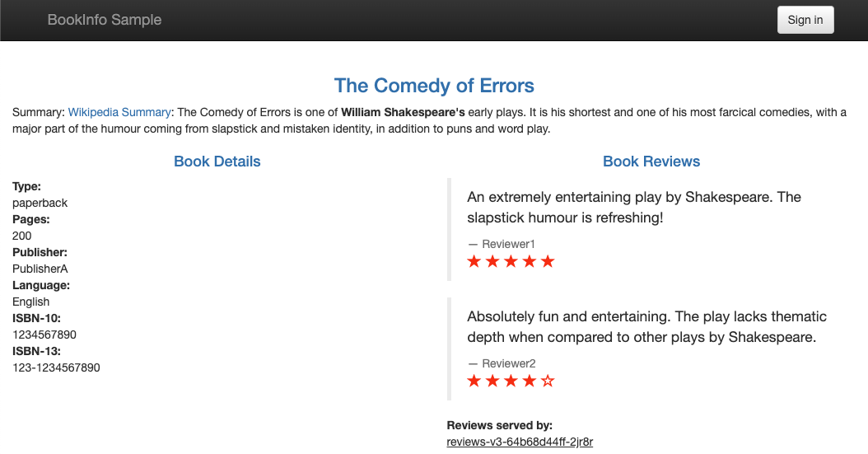868x454 pixels.
Task: Click the bold William Shakespeare's text
Action: pyautogui.click(x=404, y=112)
